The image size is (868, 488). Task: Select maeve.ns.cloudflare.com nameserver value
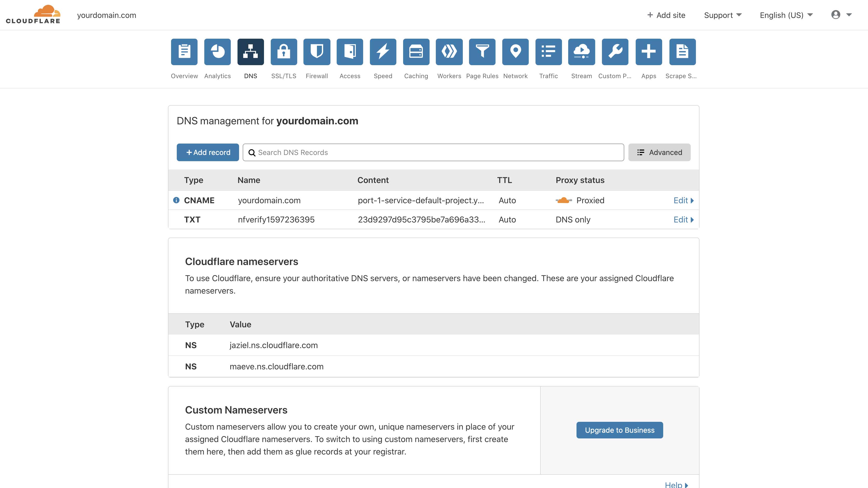pyautogui.click(x=277, y=366)
